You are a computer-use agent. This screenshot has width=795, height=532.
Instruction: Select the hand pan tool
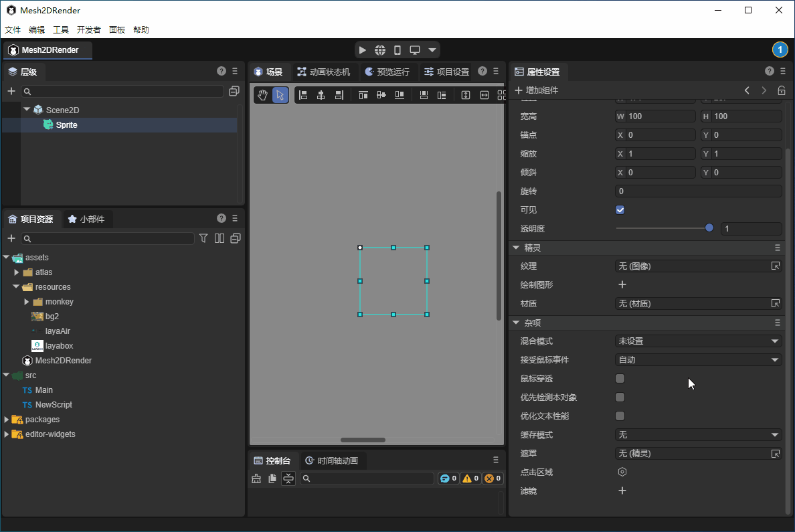(263, 95)
